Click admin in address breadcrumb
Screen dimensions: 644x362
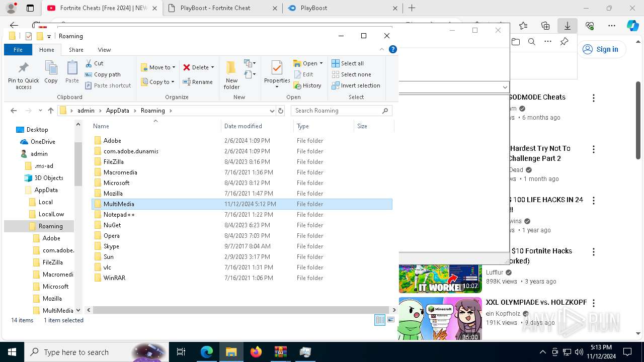(86, 111)
